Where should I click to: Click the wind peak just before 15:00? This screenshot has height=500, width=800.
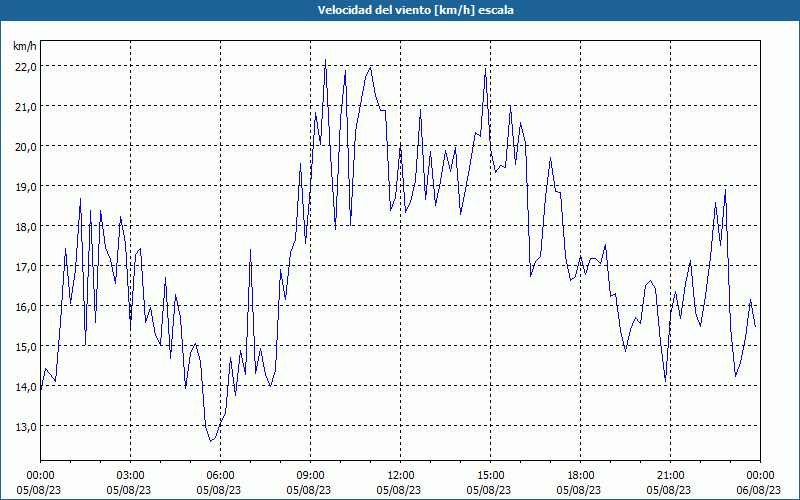485,68
